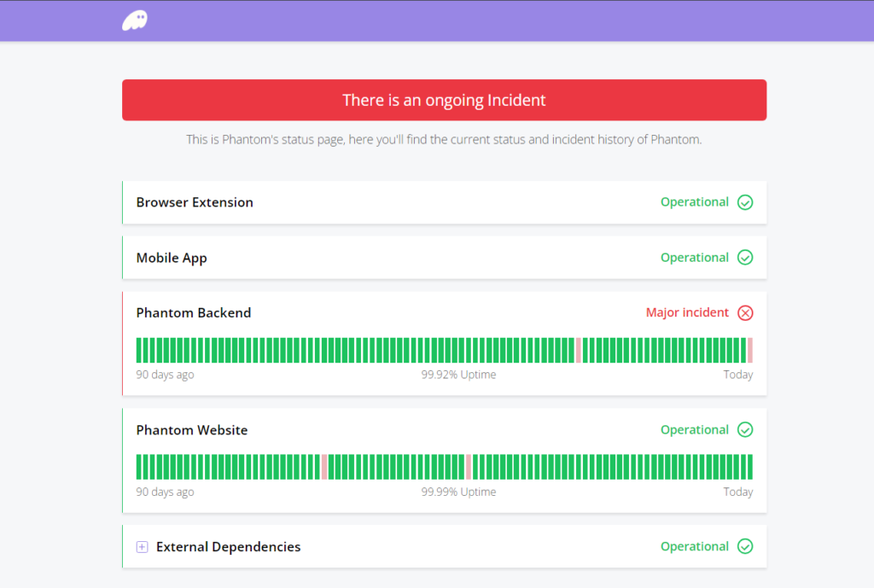Viewport: 874px width, 588px height.
Task: Click Operational status for External Dependencies
Action: click(x=695, y=546)
